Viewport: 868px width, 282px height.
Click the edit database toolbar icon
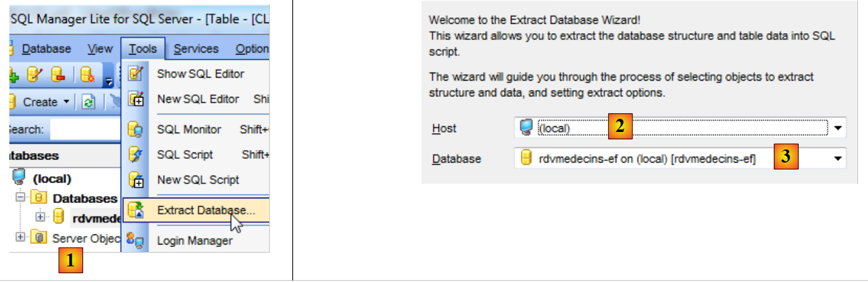click(36, 76)
